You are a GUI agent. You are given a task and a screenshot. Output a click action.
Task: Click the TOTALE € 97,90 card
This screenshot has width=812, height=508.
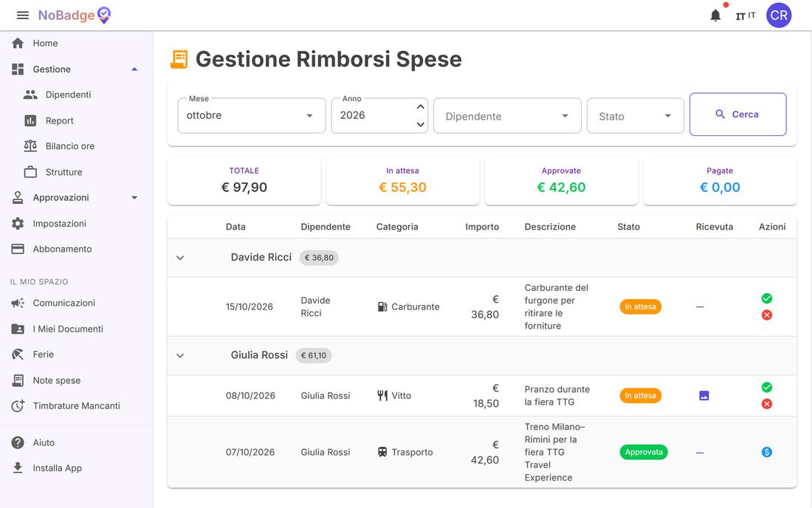click(244, 181)
